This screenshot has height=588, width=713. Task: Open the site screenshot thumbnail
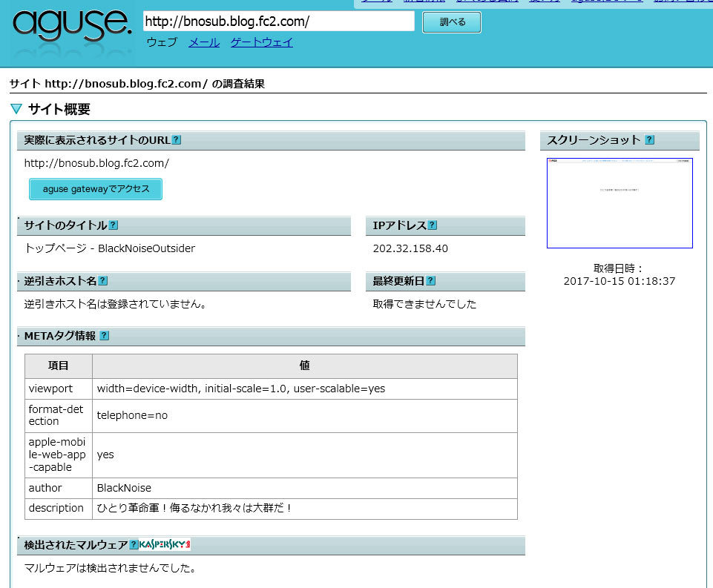[x=620, y=203]
